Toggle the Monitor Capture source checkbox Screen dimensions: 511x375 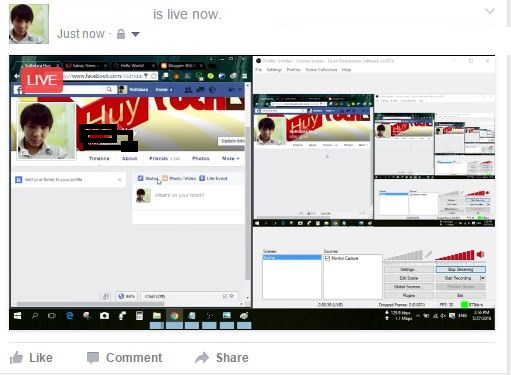327,258
